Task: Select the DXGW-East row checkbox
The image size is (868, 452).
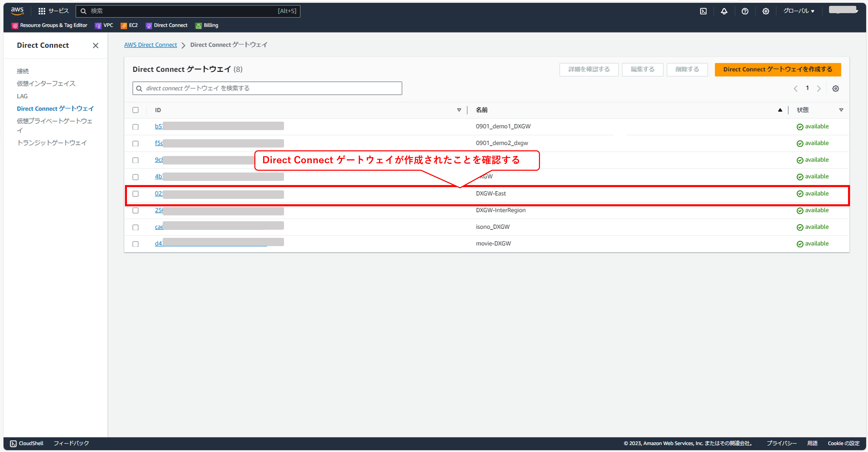Action: [x=136, y=194]
